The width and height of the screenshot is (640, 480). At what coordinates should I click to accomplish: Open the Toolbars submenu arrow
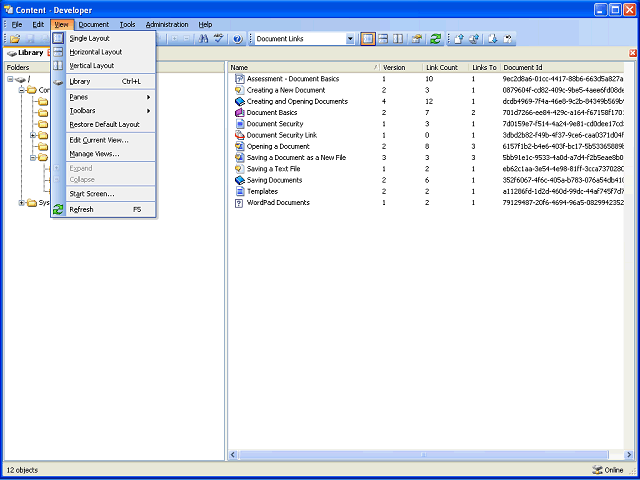tap(149, 111)
